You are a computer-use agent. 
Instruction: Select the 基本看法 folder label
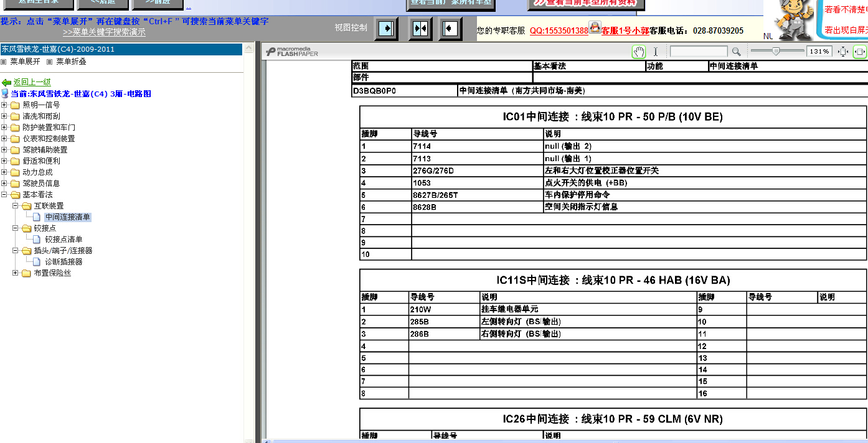tap(37, 195)
